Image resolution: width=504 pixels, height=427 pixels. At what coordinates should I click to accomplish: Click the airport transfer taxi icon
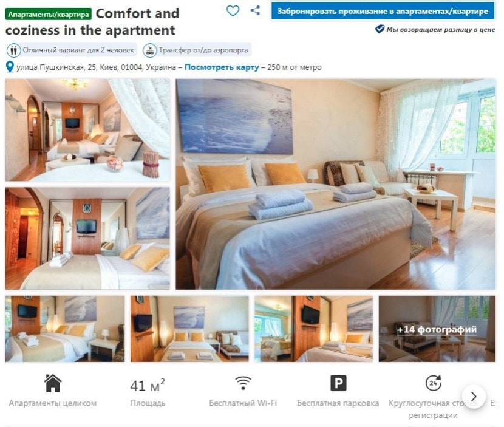149,50
